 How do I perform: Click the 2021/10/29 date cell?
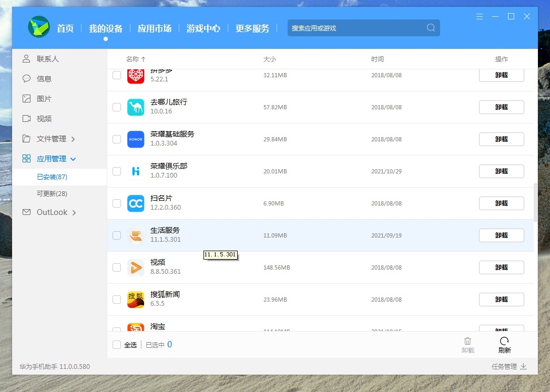click(386, 171)
